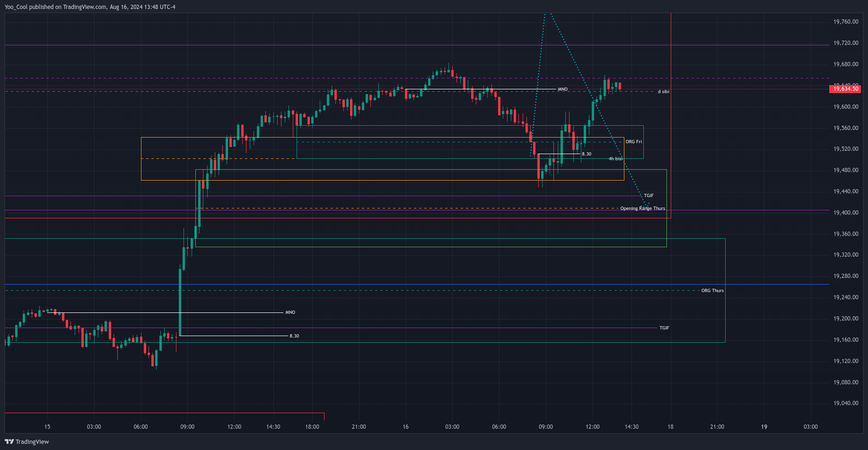Click the date label '15' on time axis
868x450 pixels.
[x=47, y=427]
